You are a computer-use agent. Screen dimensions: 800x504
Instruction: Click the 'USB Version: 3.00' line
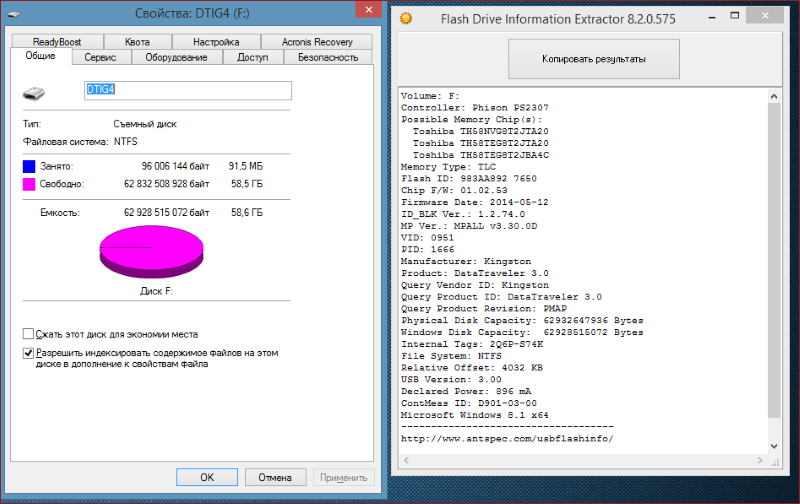(x=451, y=380)
